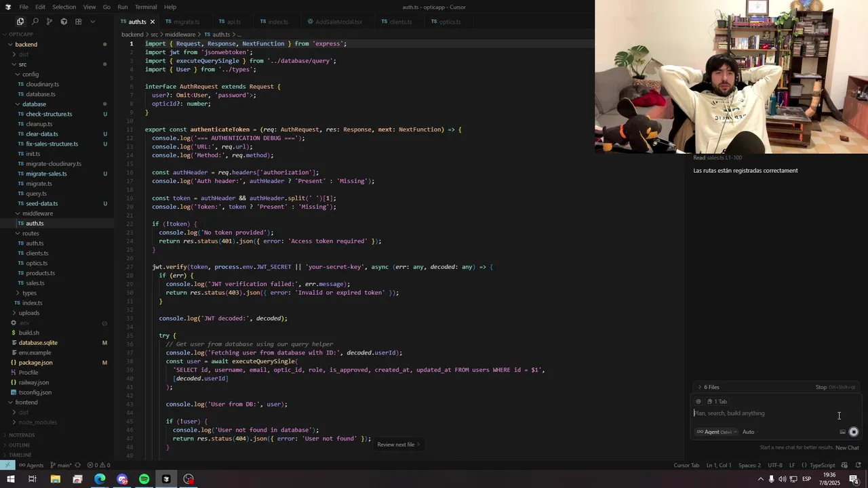Open fix-sales-structure.ts file
Screen dimensions: 868x488
pos(52,144)
